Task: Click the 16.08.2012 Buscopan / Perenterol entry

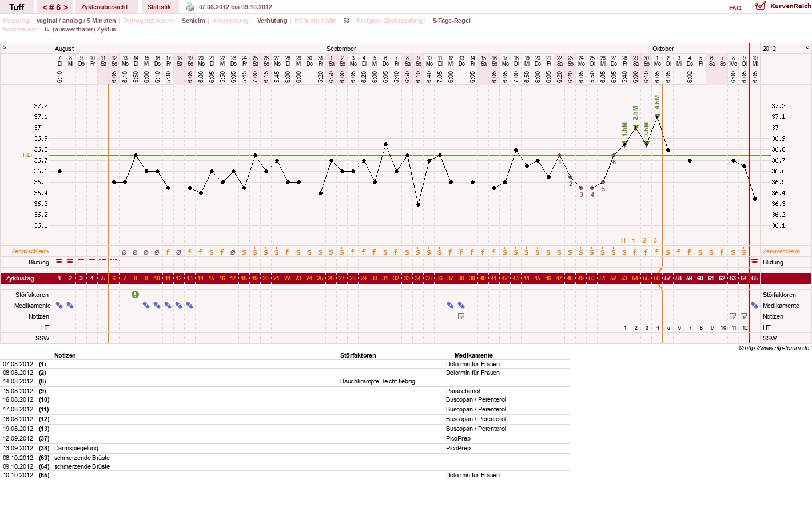Action: [x=476, y=399]
